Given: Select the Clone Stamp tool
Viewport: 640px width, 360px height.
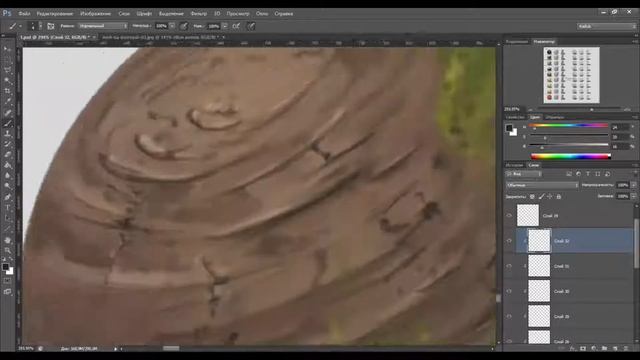Looking at the screenshot, I should (7, 134).
